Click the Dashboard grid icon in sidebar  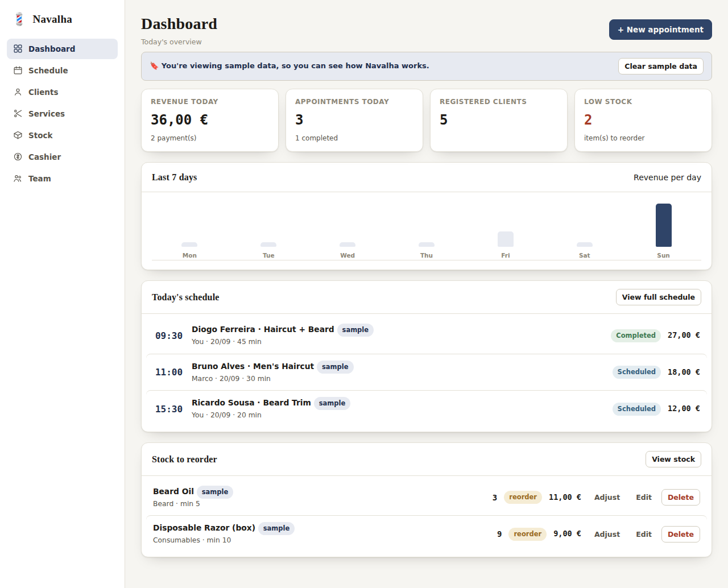(18, 49)
